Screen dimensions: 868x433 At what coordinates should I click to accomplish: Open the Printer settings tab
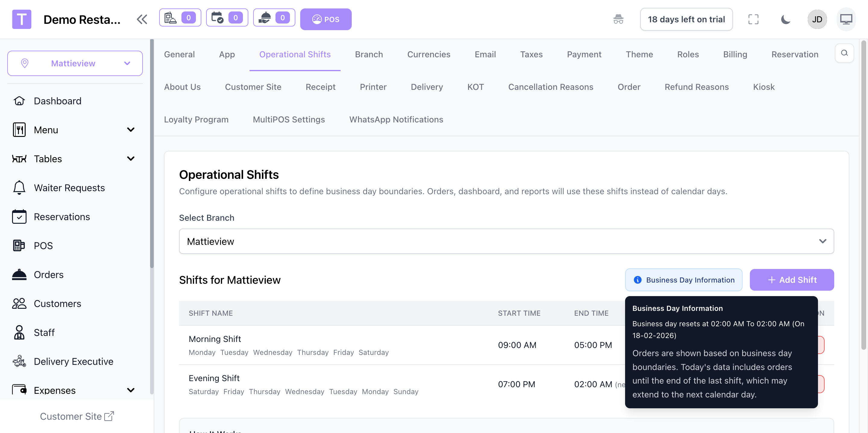[x=373, y=87]
